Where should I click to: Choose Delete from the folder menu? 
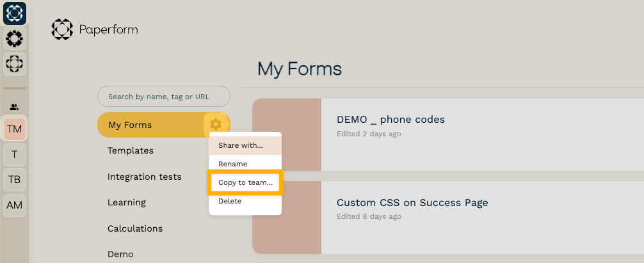point(245,201)
